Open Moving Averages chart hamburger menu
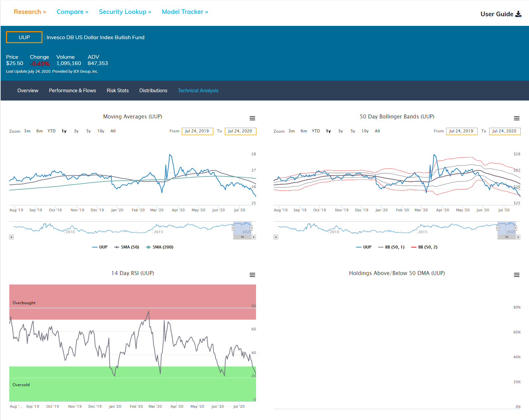The height and width of the screenshot is (420, 529). click(x=252, y=118)
